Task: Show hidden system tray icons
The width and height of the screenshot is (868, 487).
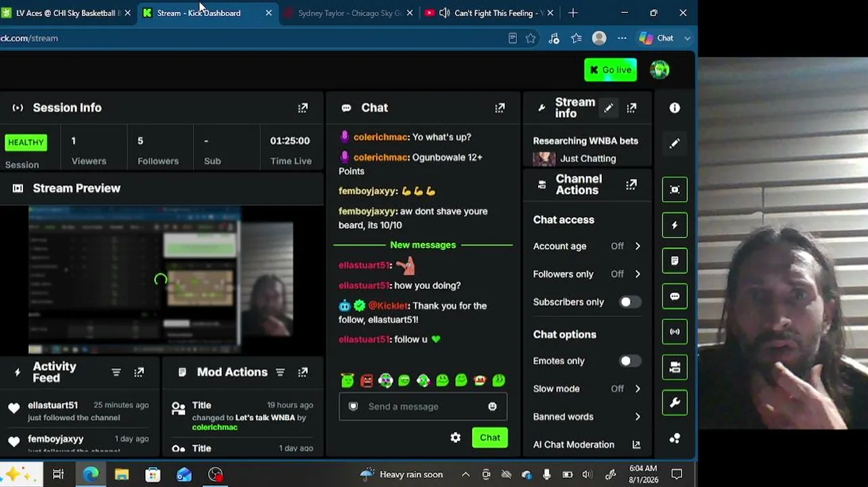Action: [466, 475]
